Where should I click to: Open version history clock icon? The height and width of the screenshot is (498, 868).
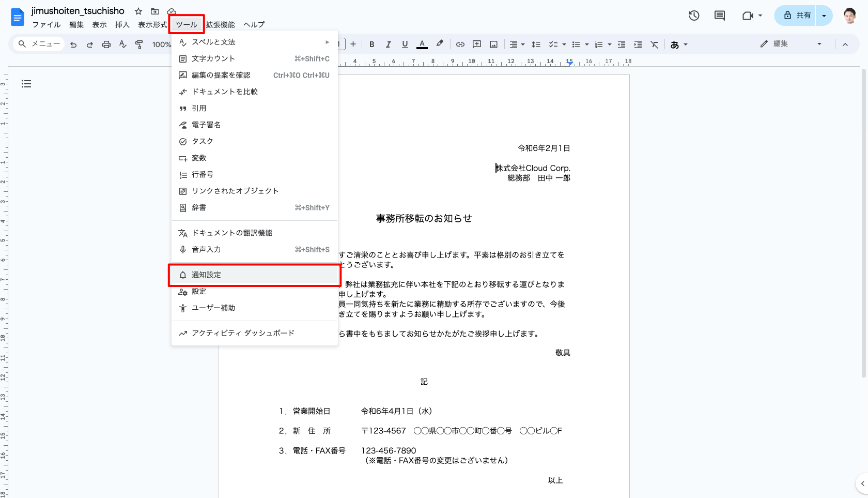pos(694,16)
